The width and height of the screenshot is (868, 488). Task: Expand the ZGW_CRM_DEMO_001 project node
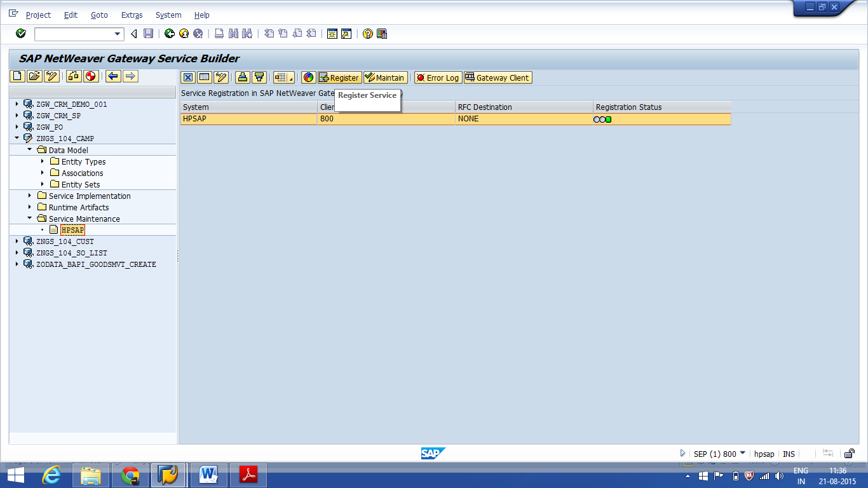[x=17, y=104]
